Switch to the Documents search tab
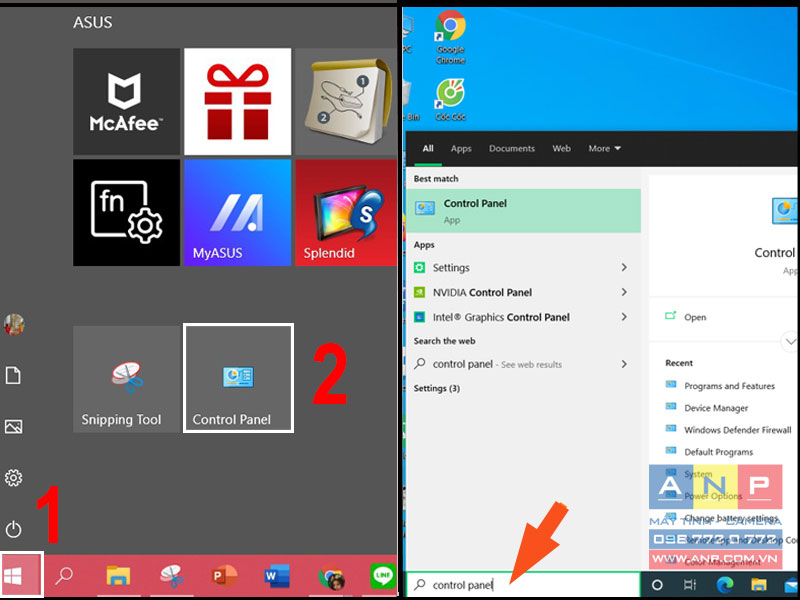 (x=512, y=148)
